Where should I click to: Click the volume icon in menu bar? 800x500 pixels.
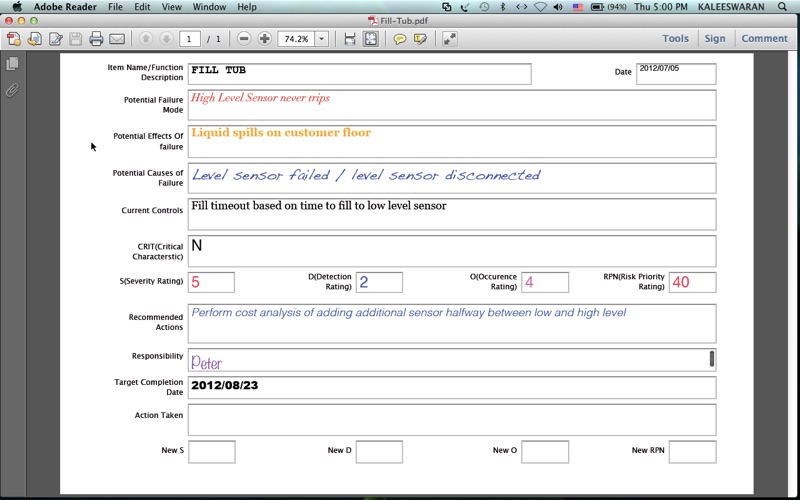pos(558,7)
